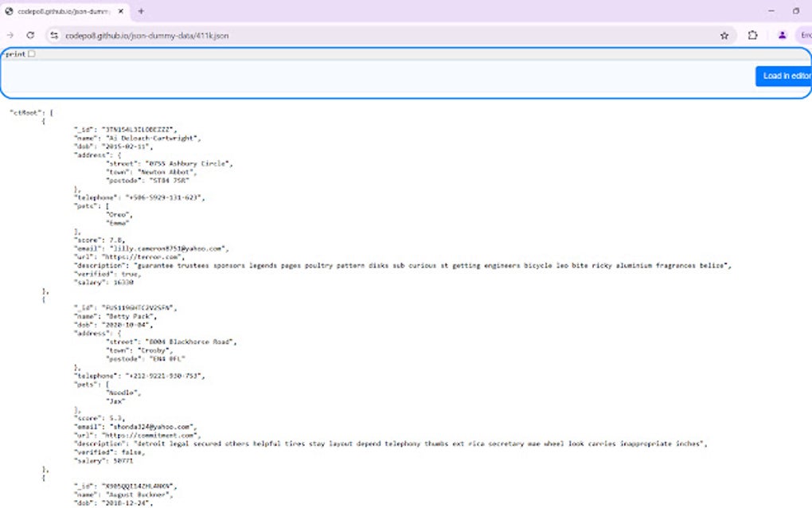Reload the current page
Screen dimensions: 812x508
click(30, 36)
